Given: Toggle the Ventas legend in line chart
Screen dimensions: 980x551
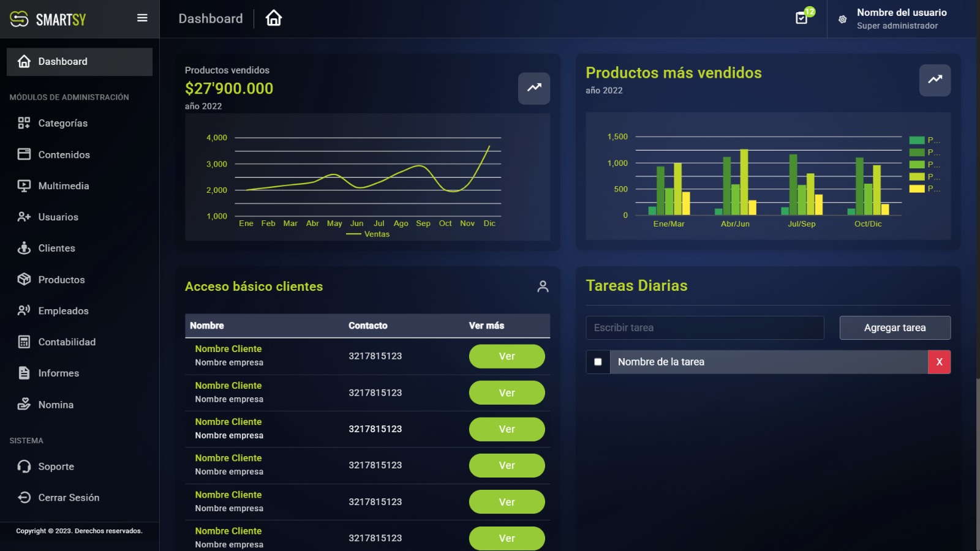Looking at the screenshot, I should [x=368, y=234].
